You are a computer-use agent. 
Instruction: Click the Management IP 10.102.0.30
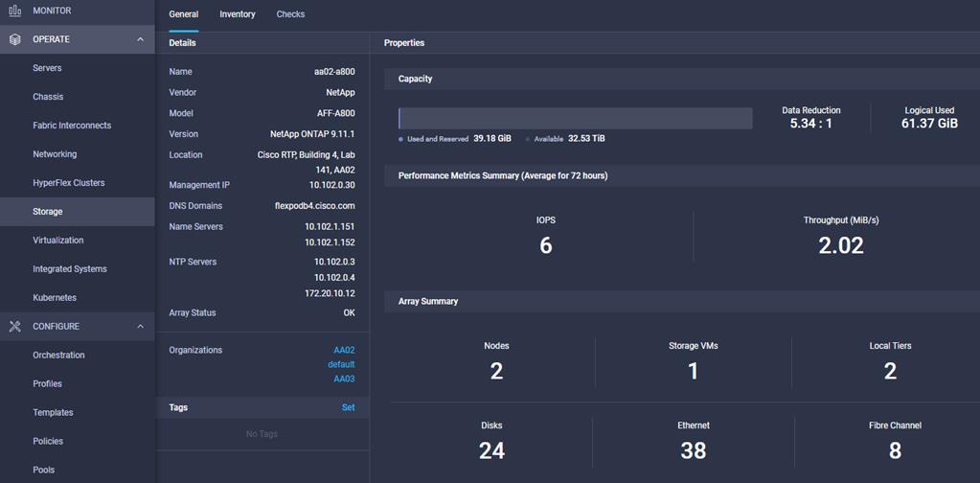[x=331, y=186]
